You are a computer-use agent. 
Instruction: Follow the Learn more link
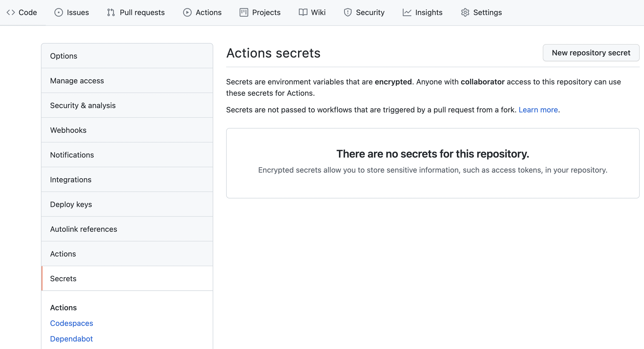click(538, 110)
